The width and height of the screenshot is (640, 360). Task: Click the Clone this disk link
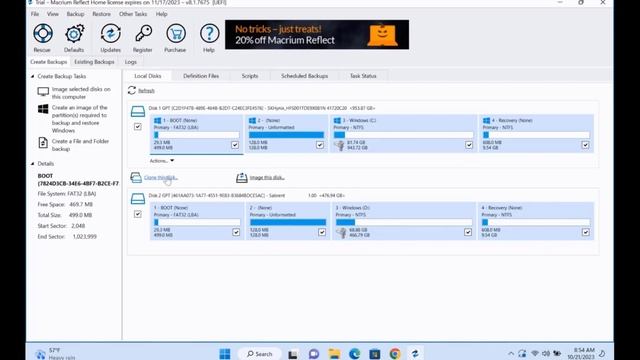click(x=161, y=177)
